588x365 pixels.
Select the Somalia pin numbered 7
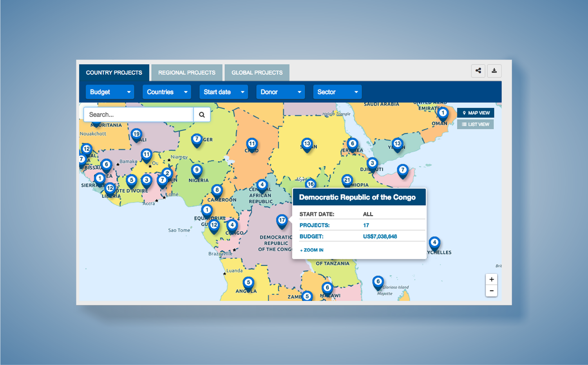402,171
